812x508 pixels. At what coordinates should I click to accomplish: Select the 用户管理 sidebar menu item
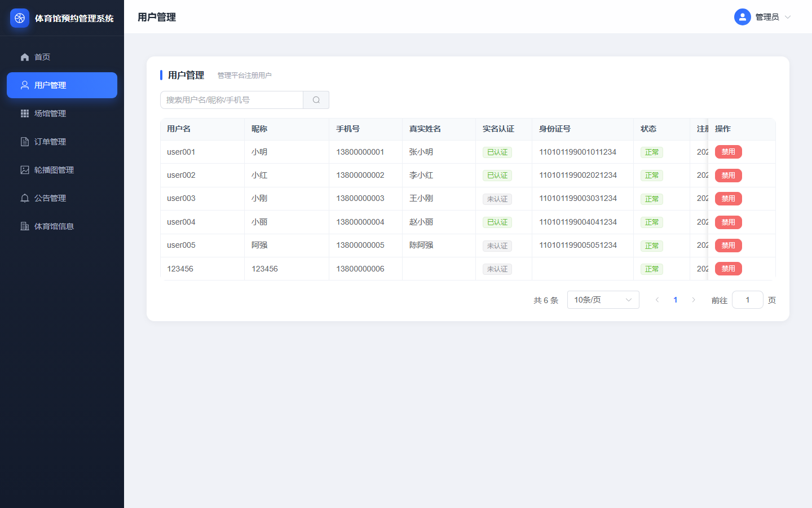[x=62, y=85]
